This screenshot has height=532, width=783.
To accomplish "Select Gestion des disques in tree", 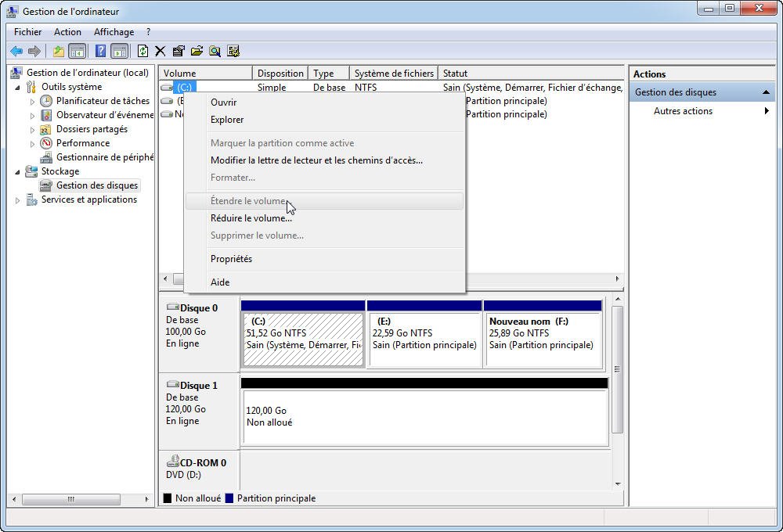I will pos(97,185).
